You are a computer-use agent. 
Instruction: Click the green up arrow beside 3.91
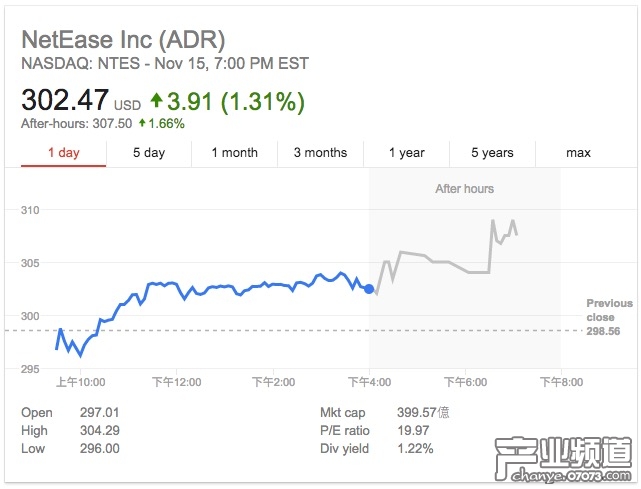tap(156, 101)
